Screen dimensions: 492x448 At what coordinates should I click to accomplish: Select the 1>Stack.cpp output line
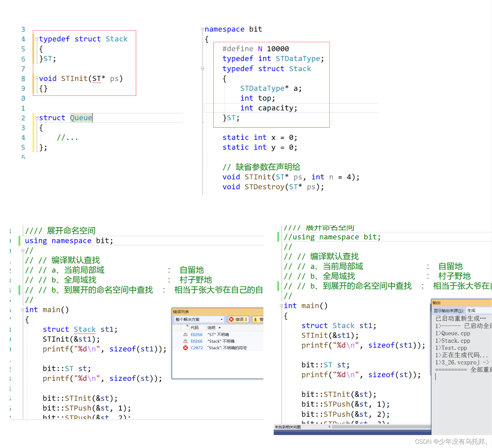[453, 341]
